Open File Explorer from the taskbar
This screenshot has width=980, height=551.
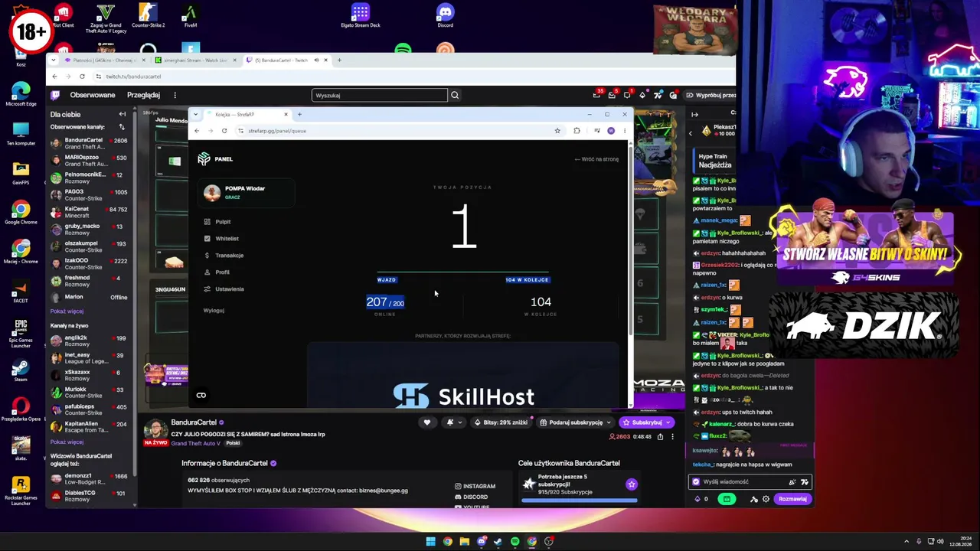(464, 542)
